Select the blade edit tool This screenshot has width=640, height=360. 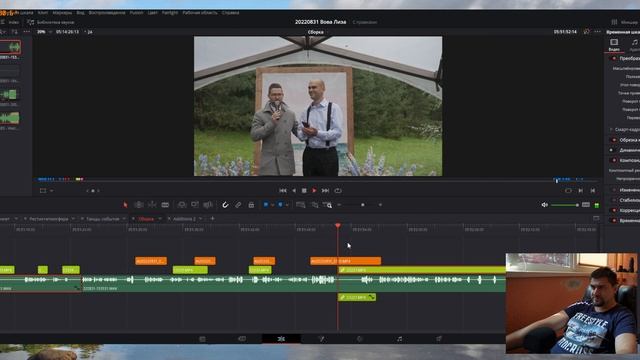[x=165, y=204]
